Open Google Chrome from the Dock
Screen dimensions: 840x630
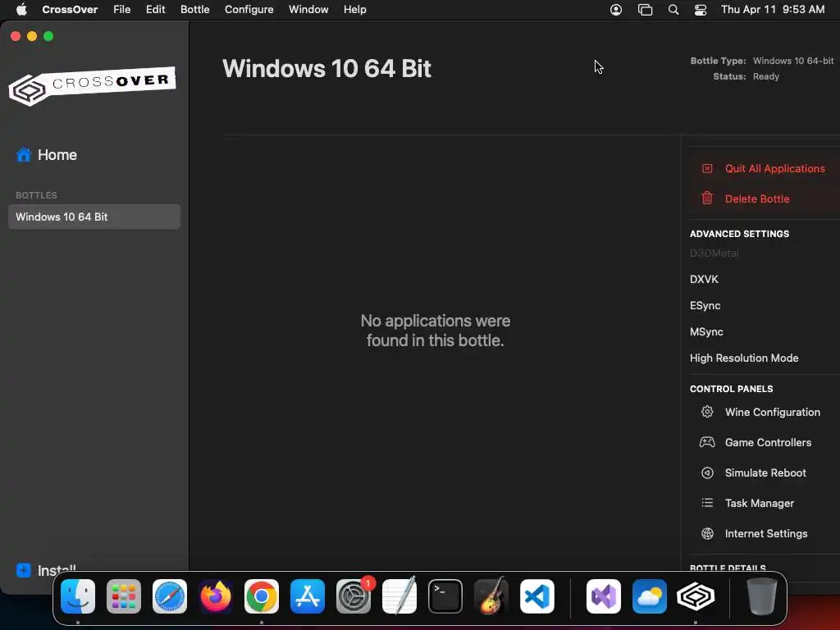click(262, 596)
